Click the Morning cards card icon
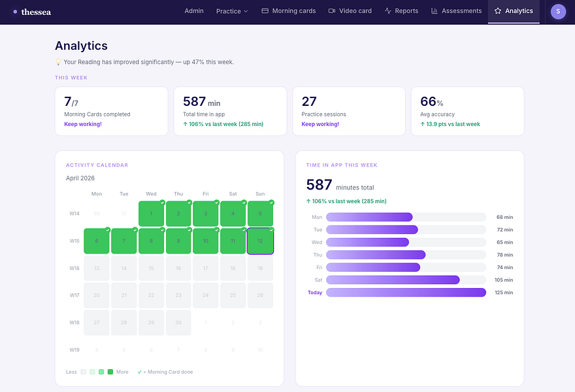575x392 pixels. (265, 11)
